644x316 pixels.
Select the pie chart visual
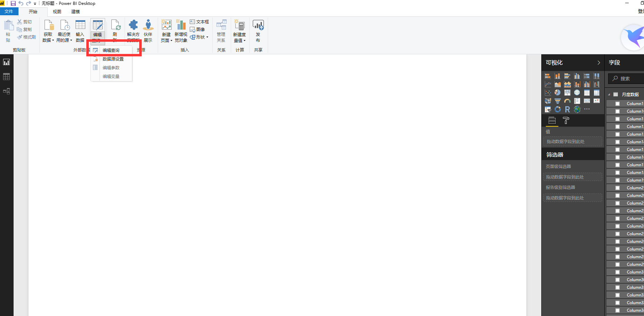coord(558,93)
